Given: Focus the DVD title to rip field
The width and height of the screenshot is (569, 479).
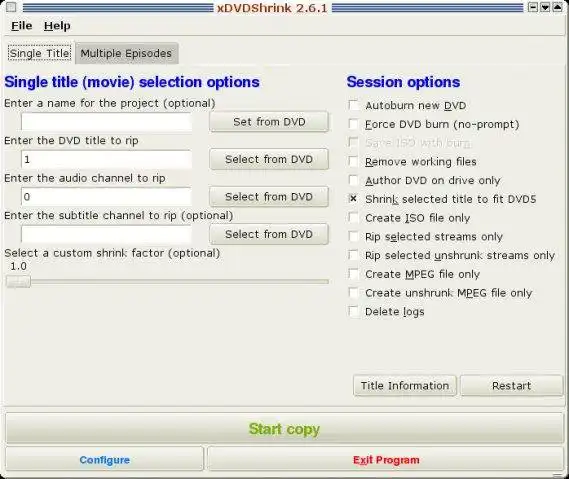Looking at the screenshot, I should [x=106, y=159].
